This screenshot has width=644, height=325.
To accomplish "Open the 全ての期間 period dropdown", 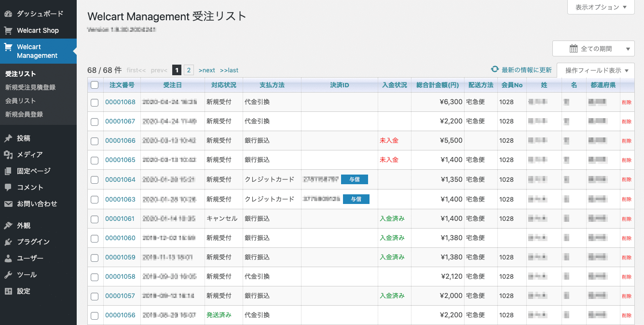I will (x=593, y=49).
